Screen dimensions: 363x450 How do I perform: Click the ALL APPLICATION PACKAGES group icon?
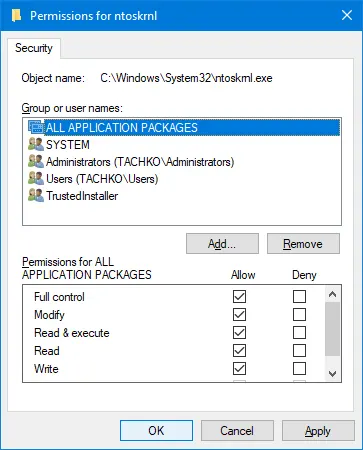(36, 127)
